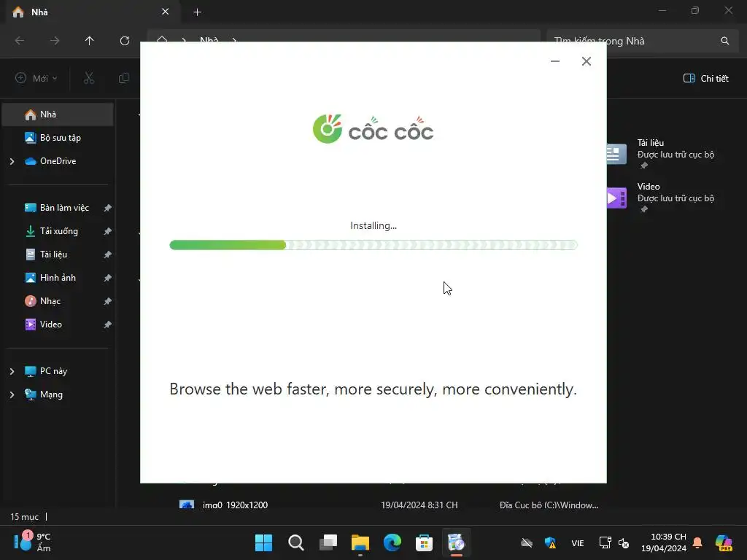Click the OneDrive tray icon
This screenshot has height=560, width=747.
(x=527, y=542)
